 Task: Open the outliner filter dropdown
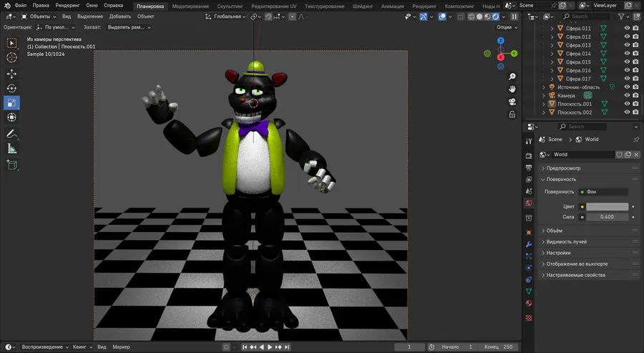point(624,16)
